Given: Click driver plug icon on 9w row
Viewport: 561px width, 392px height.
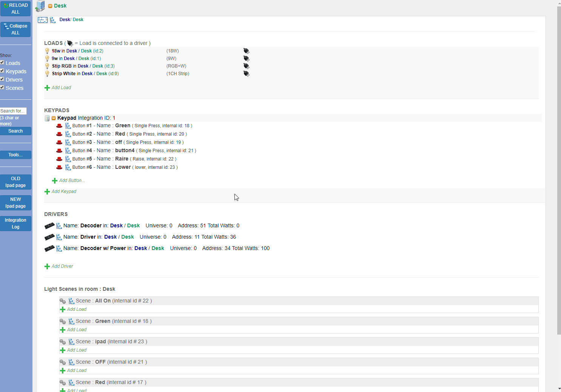Looking at the screenshot, I should (246, 59).
